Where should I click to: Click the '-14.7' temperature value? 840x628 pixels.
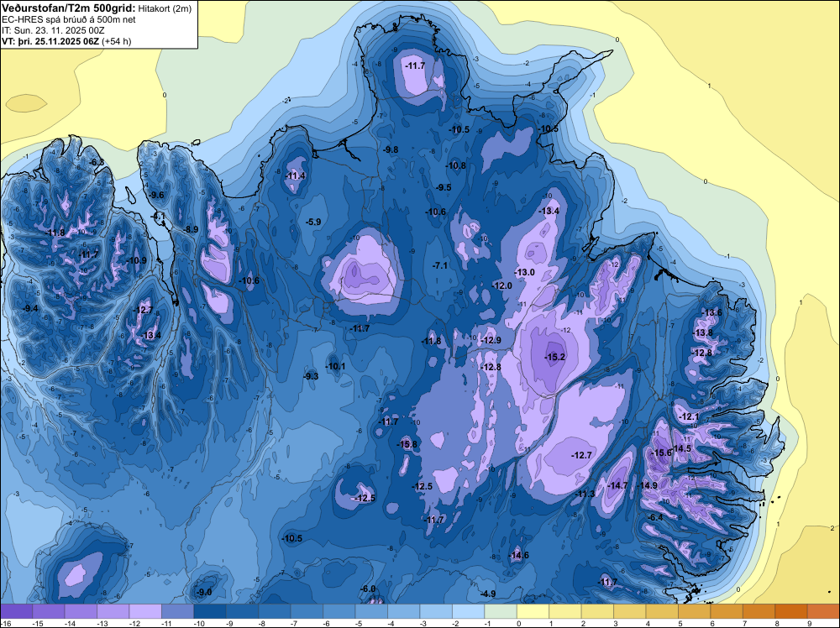click(617, 485)
